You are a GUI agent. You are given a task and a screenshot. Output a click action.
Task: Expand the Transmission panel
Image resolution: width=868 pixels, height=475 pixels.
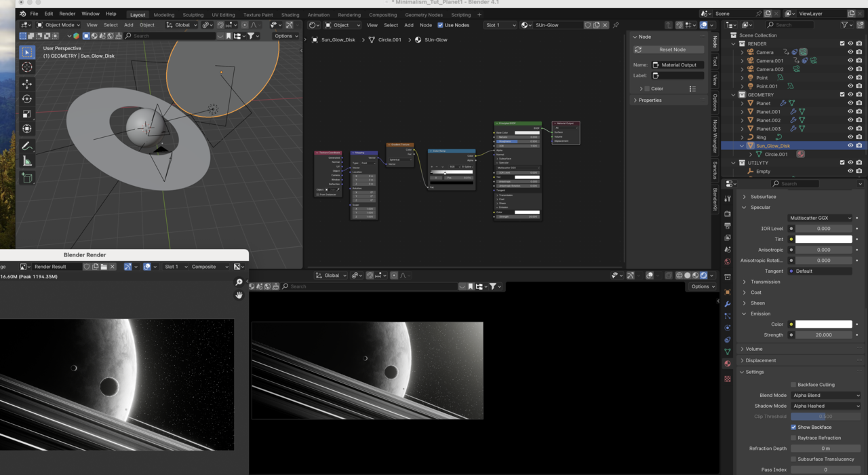click(765, 282)
